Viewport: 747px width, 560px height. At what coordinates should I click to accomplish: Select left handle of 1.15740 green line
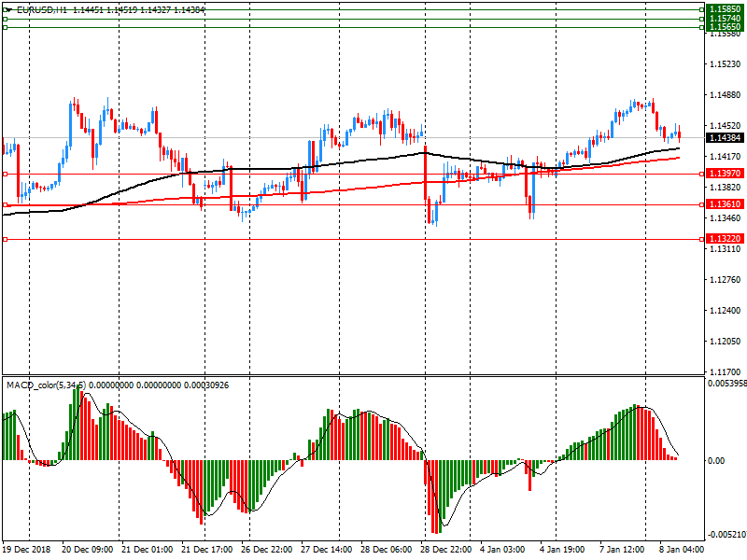(x=5, y=18)
